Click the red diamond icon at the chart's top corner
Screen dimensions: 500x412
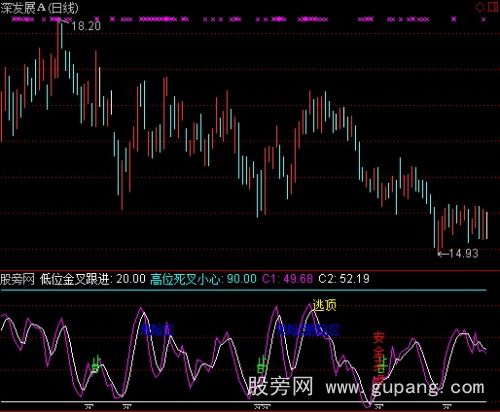point(480,7)
